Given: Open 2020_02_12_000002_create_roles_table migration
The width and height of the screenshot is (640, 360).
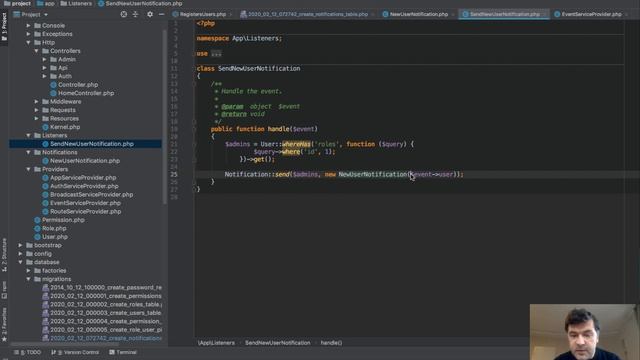Looking at the screenshot, I should [106, 304].
